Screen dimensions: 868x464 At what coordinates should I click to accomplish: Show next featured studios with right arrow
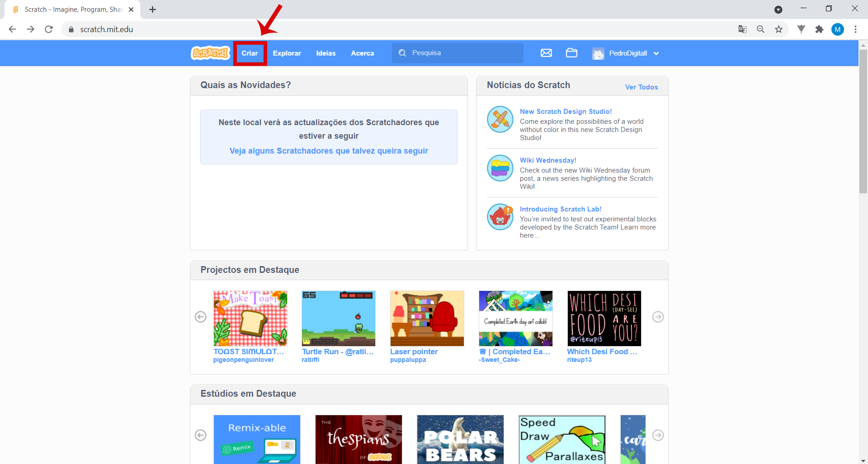click(x=658, y=435)
